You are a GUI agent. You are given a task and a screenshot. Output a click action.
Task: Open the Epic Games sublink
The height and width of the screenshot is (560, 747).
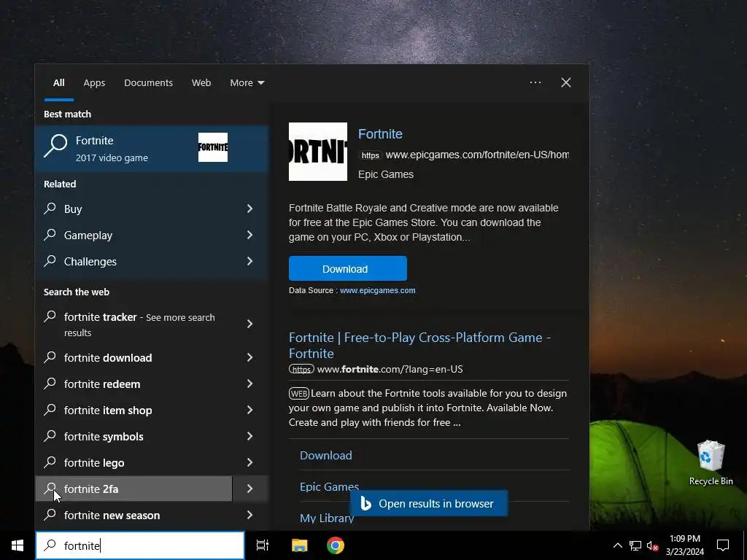[329, 486]
